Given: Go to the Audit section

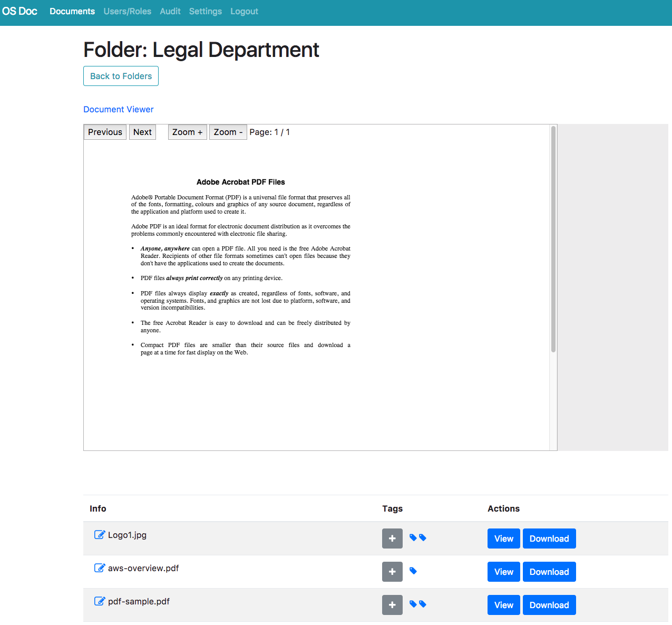Looking at the screenshot, I should pos(170,11).
